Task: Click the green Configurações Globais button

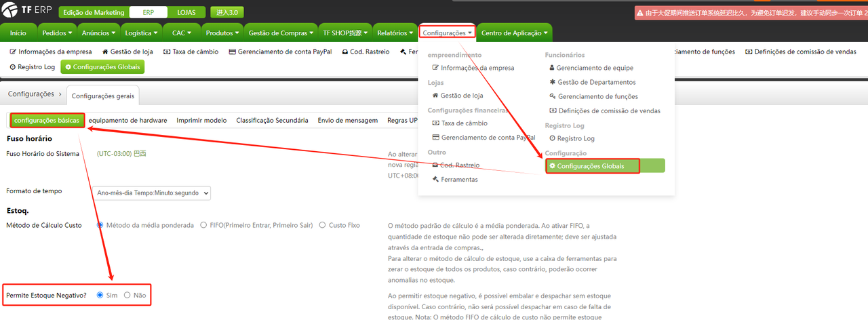Action: (102, 67)
